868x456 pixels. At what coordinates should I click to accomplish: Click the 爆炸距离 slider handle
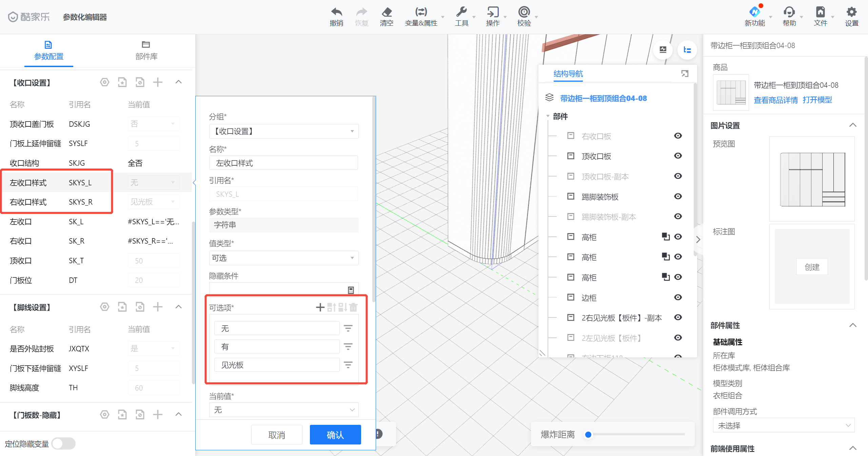pyautogui.click(x=588, y=434)
